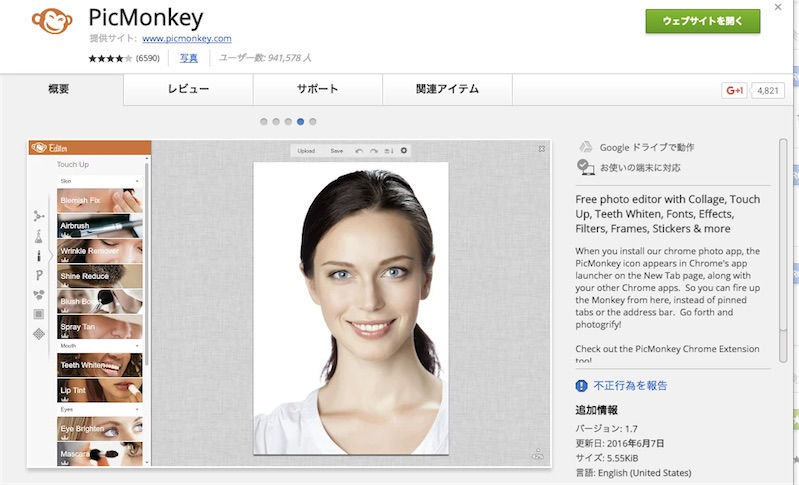The height and width of the screenshot is (485, 799).
Task: Close the app detail dialog
Action: [x=778, y=7]
